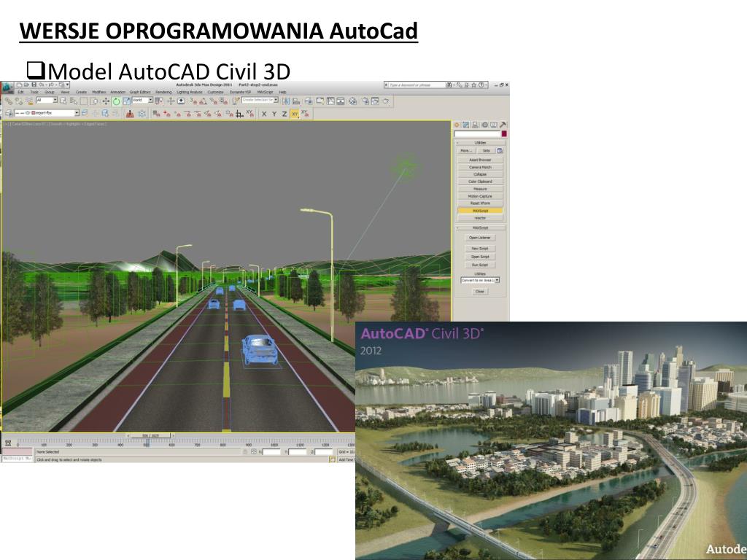The width and height of the screenshot is (747, 560).
Task: Click the Camera Match button
Action: click(480, 167)
